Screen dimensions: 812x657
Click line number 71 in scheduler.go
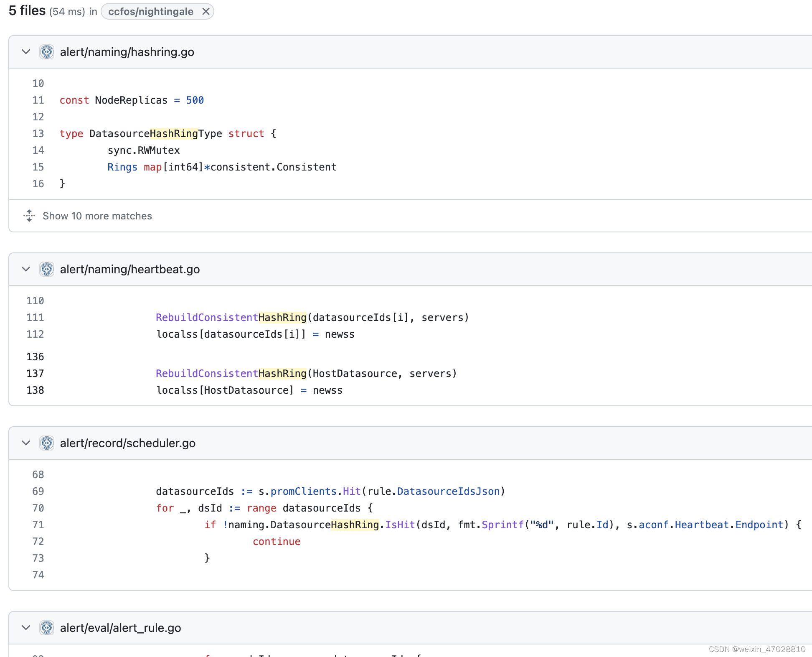(38, 525)
